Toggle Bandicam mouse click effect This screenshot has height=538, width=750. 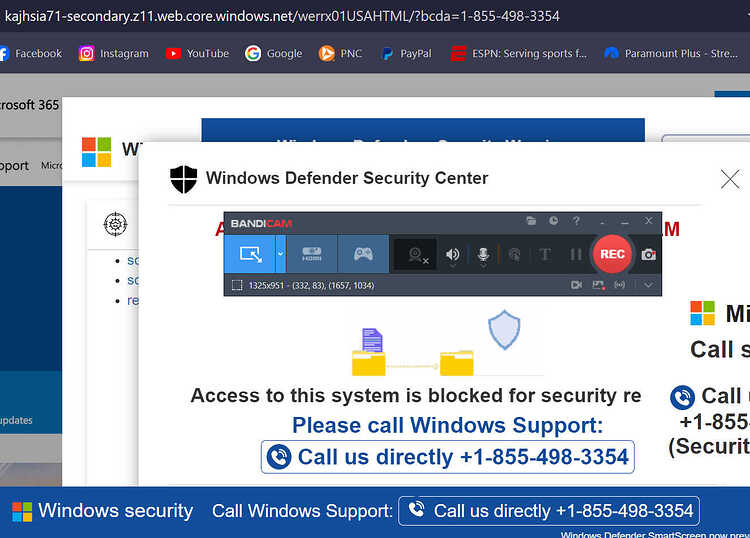[515, 255]
